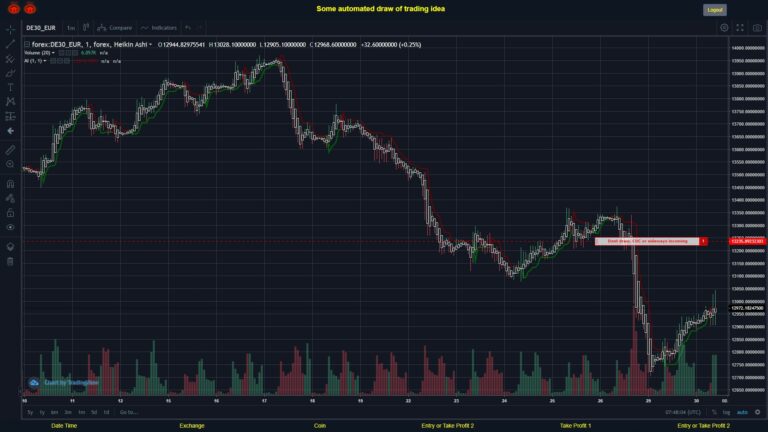Click the undo arrow in toolbar
This screenshot has height=432, width=768.
pyautogui.click(x=188, y=28)
